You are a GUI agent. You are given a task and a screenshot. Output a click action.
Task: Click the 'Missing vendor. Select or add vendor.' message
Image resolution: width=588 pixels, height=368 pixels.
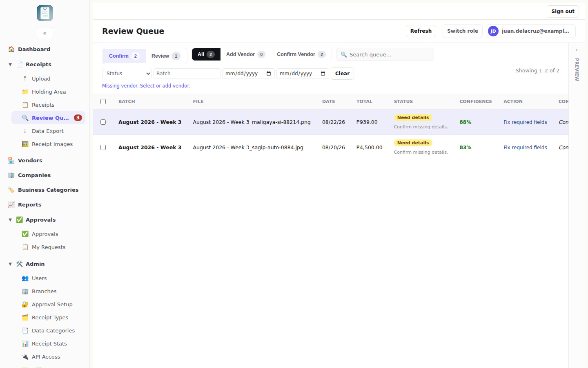point(146,86)
